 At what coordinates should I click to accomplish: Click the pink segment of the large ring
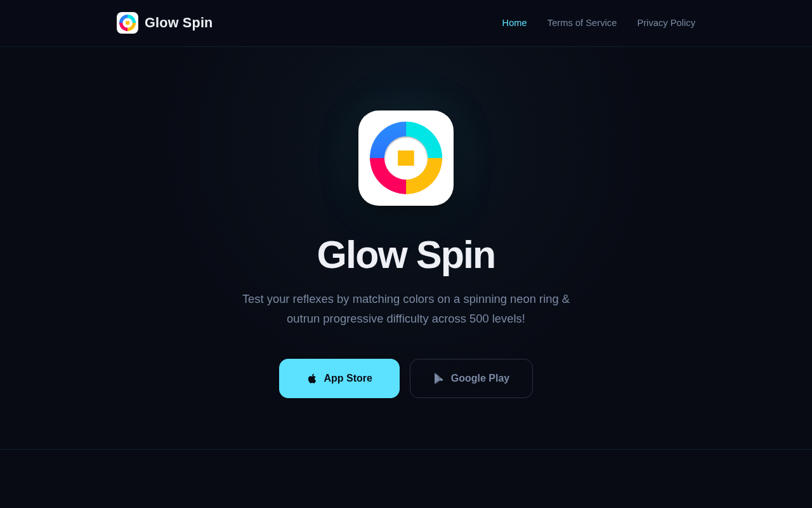click(x=385, y=180)
